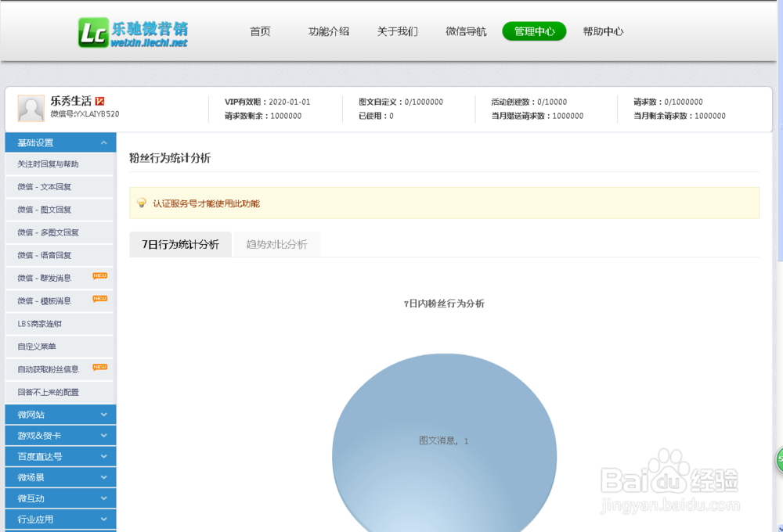Click the 活动创建数 0/10000 text
Screen dimensions: 783x532
529,102
